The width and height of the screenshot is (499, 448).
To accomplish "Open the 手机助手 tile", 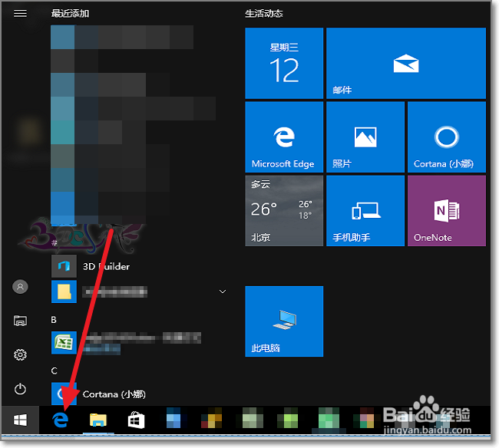I will [365, 210].
